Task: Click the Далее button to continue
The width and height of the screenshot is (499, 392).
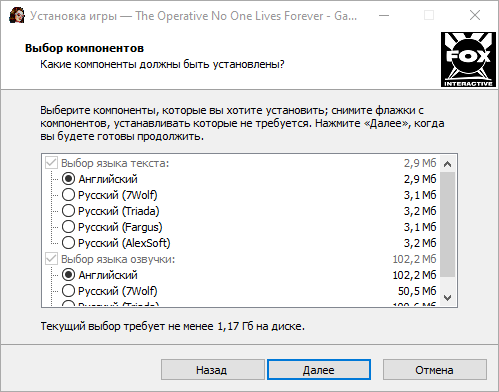Action: (x=319, y=370)
